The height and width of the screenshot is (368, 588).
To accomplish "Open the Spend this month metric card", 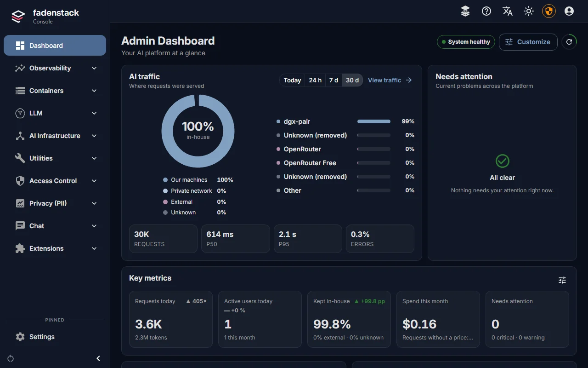I will [x=438, y=319].
